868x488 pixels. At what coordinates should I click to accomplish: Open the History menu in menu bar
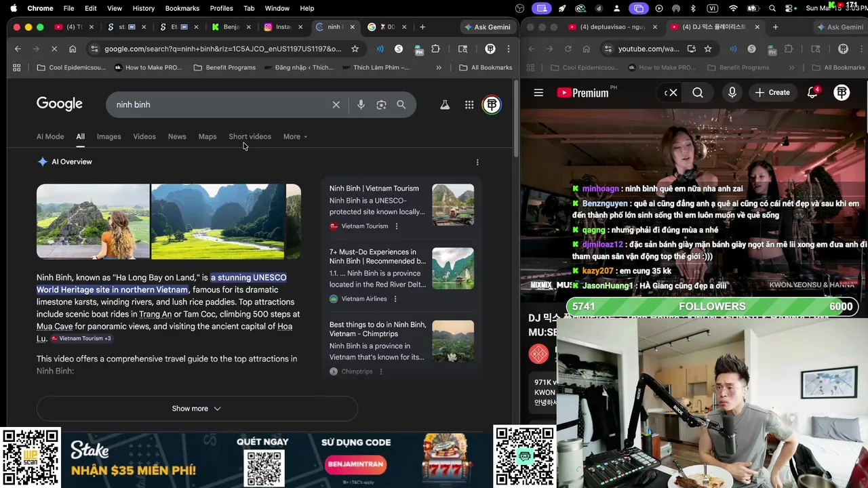(143, 8)
